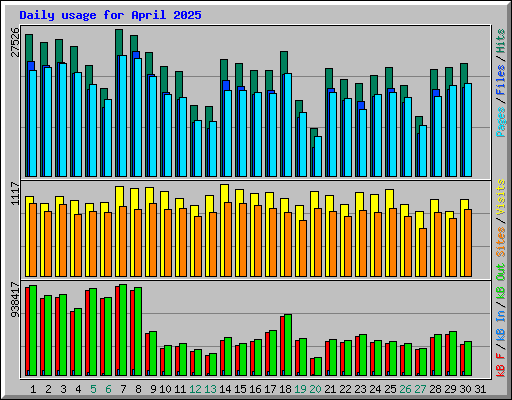Click day label 2 on x-axis

[x=48, y=389]
